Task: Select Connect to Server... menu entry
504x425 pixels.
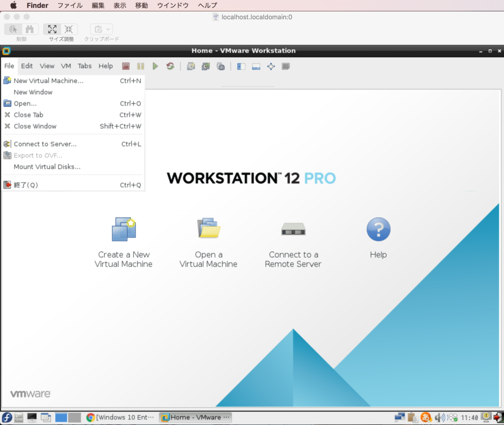Action: click(x=73, y=144)
